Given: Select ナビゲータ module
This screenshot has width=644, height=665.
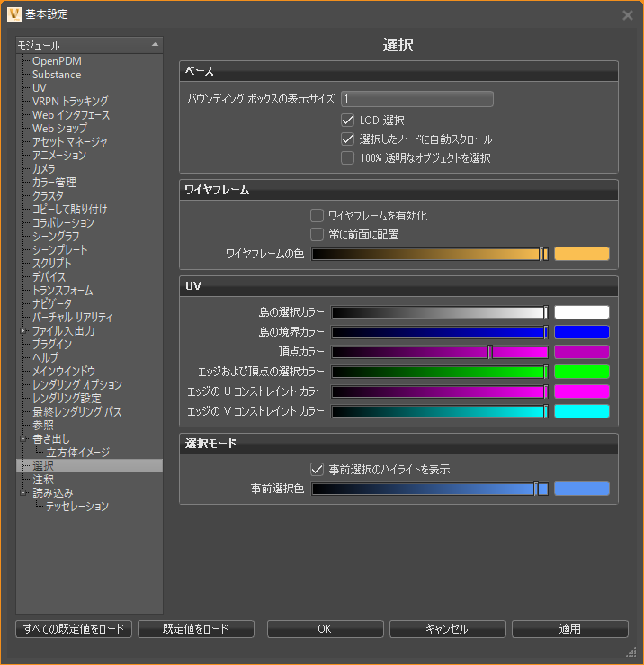Looking at the screenshot, I should [52, 303].
